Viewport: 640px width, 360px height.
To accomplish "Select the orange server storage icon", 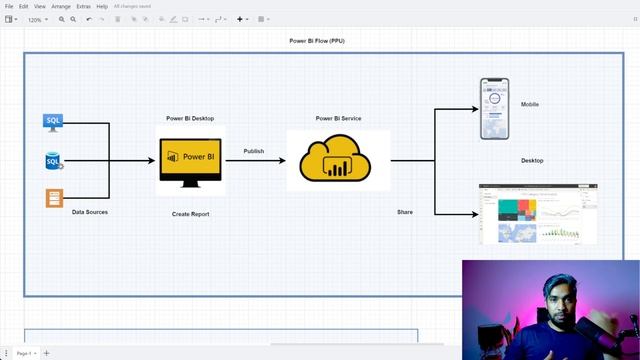I will (54, 198).
